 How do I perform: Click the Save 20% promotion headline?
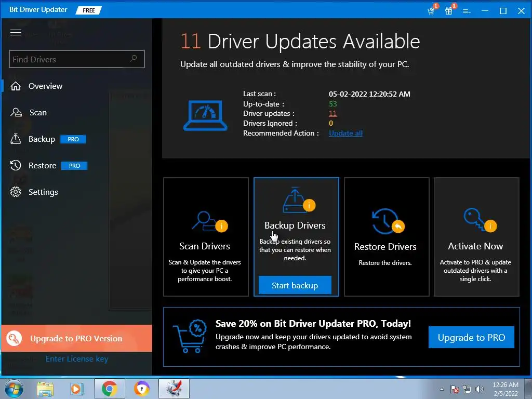coord(313,323)
